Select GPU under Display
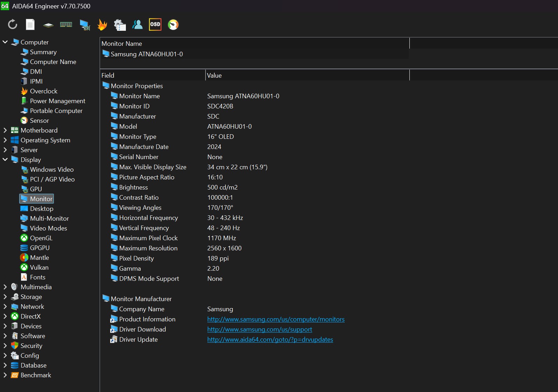The height and width of the screenshot is (392, 558). pos(36,189)
